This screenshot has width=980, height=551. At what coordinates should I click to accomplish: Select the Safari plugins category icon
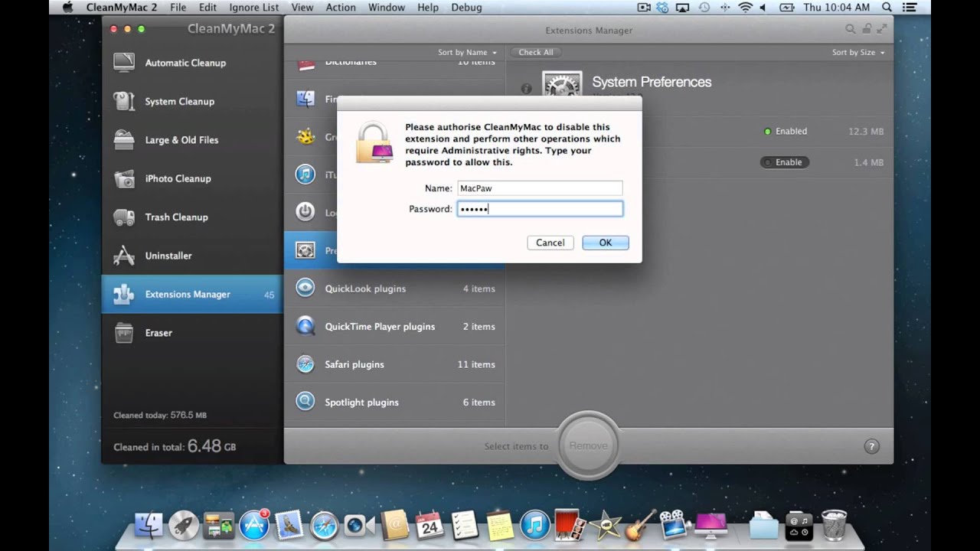click(305, 364)
